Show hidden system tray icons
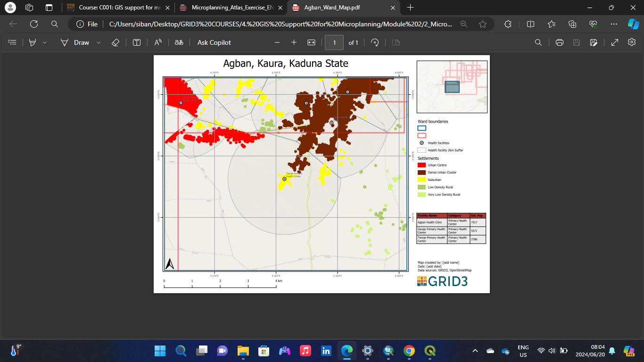This screenshot has width=644, height=362. [475, 351]
